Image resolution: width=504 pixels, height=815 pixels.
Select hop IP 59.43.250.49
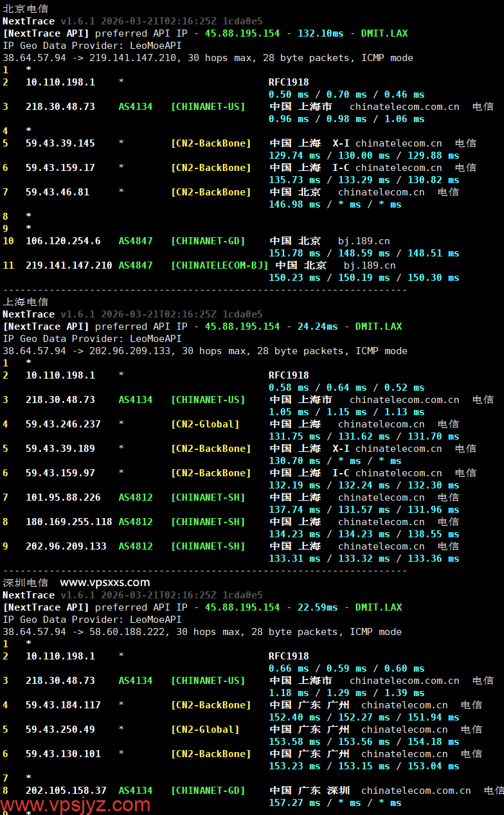(x=60, y=730)
